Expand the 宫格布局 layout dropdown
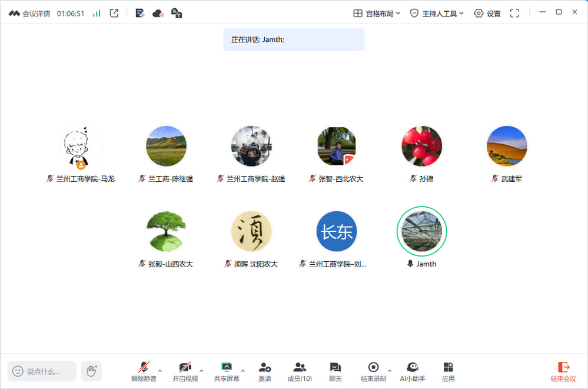Viewport: 588px width, 389px height. point(377,13)
